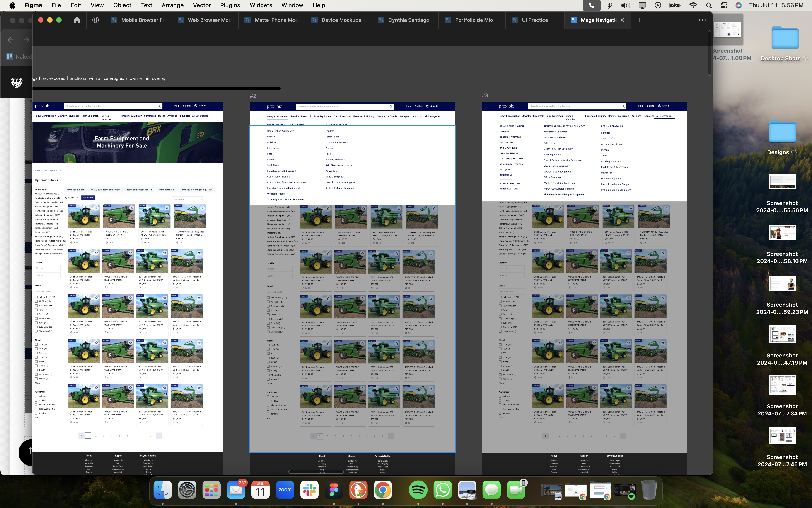Check Sullivan auctioneer in first mockup
The image size is (812, 508).
pyautogui.click(x=36, y=396)
